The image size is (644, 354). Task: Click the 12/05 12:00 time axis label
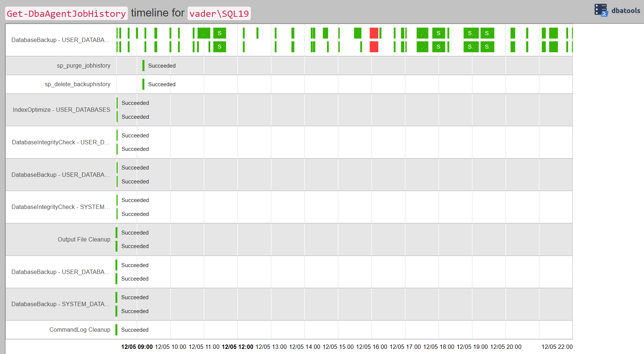(237, 347)
